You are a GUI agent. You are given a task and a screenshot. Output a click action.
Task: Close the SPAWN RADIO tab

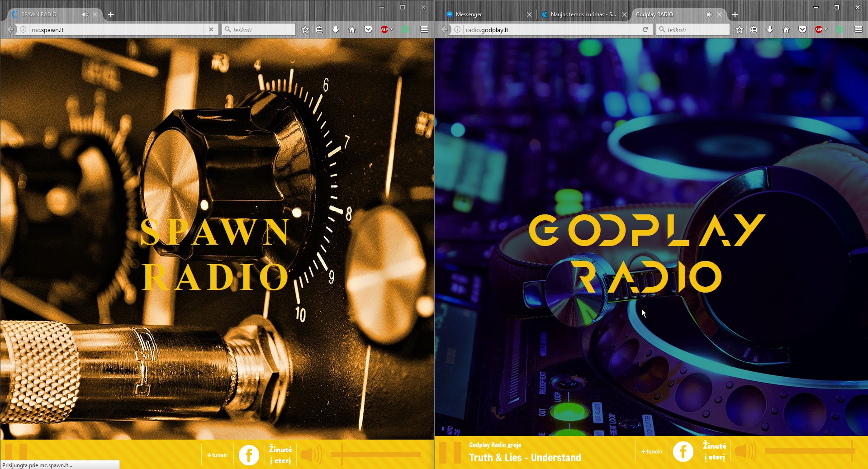[x=95, y=14]
